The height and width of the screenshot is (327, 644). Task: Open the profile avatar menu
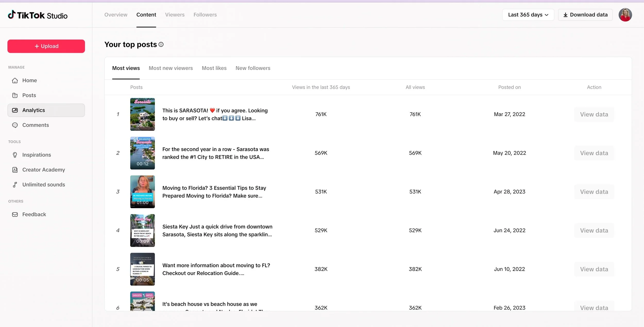[x=625, y=15]
